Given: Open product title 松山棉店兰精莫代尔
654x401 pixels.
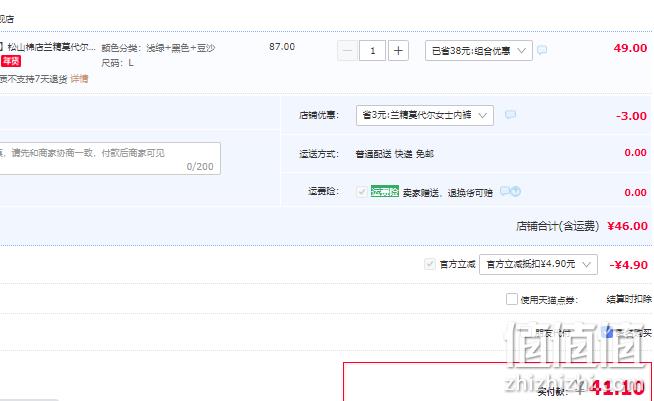Looking at the screenshot, I should coord(52,47).
